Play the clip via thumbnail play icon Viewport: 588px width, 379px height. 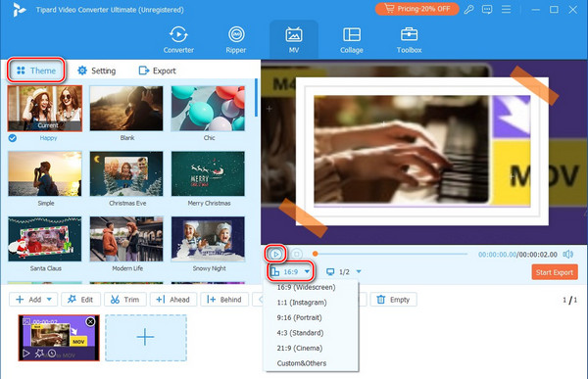pyautogui.click(x=26, y=354)
